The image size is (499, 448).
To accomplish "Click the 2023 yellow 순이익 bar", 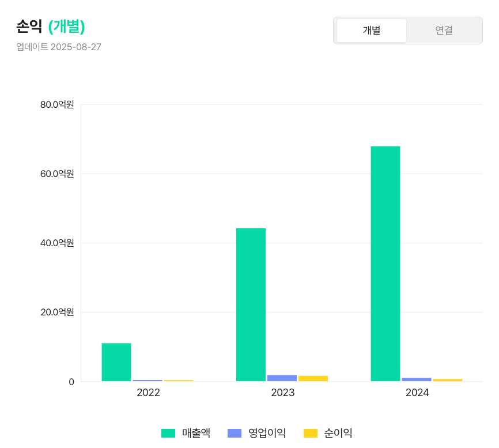I will pyautogui.click(x=313, y=378).
